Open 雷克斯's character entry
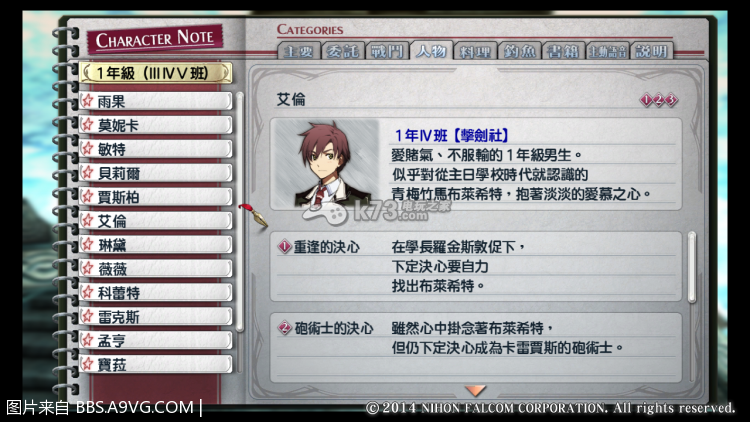The height and width of the screenshot is (422, 750). pos(156,317)
